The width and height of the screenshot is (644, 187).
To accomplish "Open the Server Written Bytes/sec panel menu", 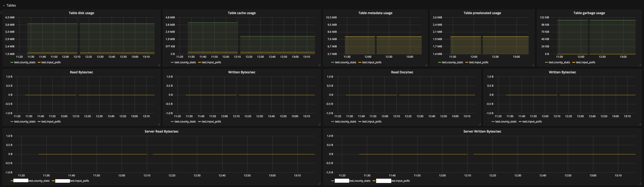I will point(482,131).
